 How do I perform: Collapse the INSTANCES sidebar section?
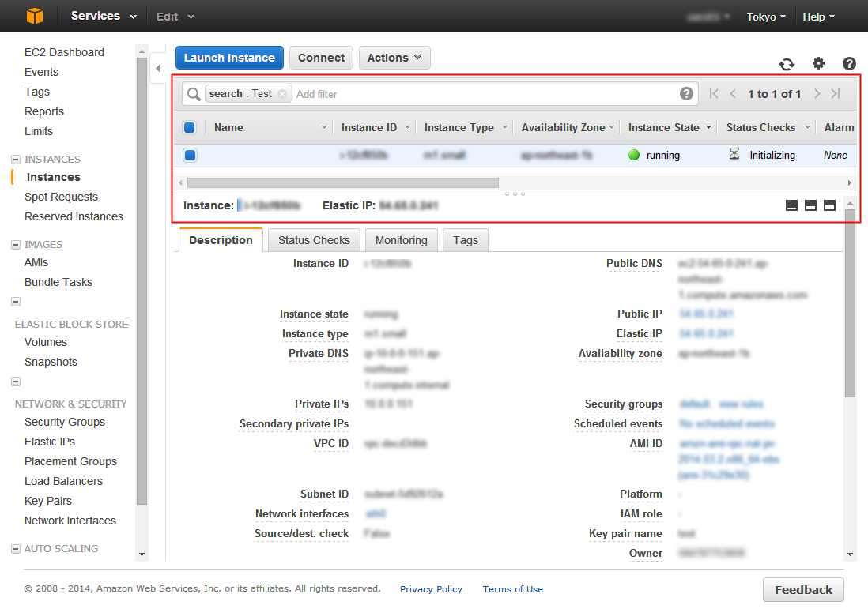click(x=16, y=160)
